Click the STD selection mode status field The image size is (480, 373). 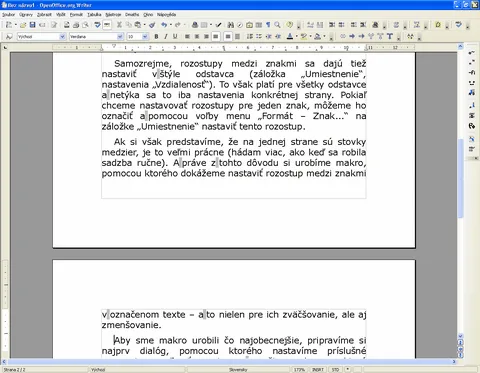[x=336, y=370]
